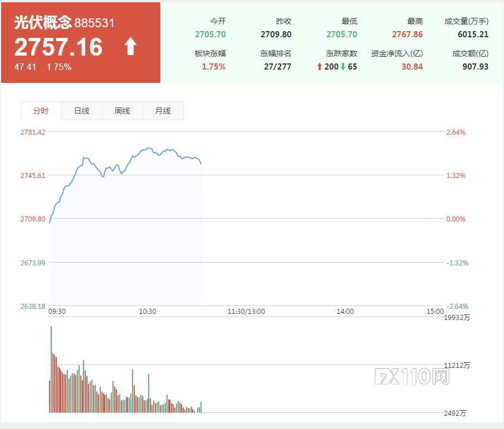Click the 涨幅排名 value 27/277
The image size is (504, 429).
[278, 67]
